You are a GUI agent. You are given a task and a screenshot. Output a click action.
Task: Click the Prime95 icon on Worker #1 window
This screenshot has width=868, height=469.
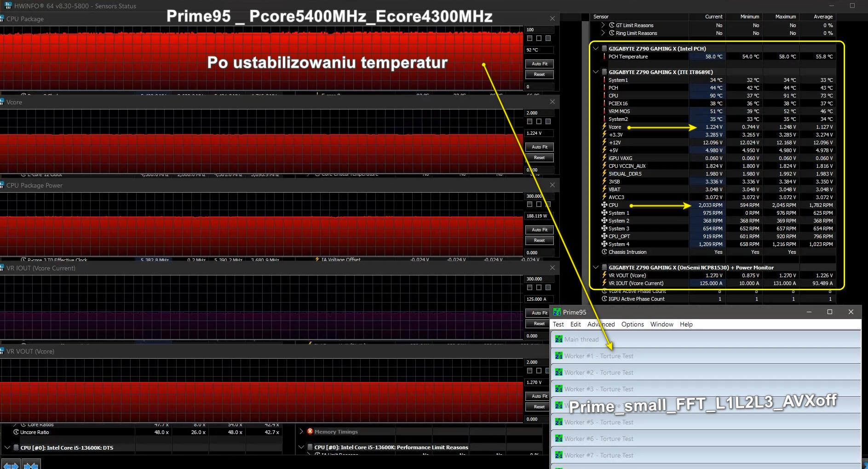coord(558,356)
